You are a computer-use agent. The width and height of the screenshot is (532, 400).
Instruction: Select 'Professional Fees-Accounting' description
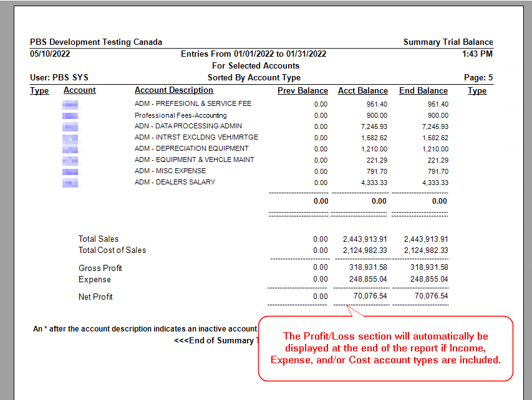pos(180,115)
